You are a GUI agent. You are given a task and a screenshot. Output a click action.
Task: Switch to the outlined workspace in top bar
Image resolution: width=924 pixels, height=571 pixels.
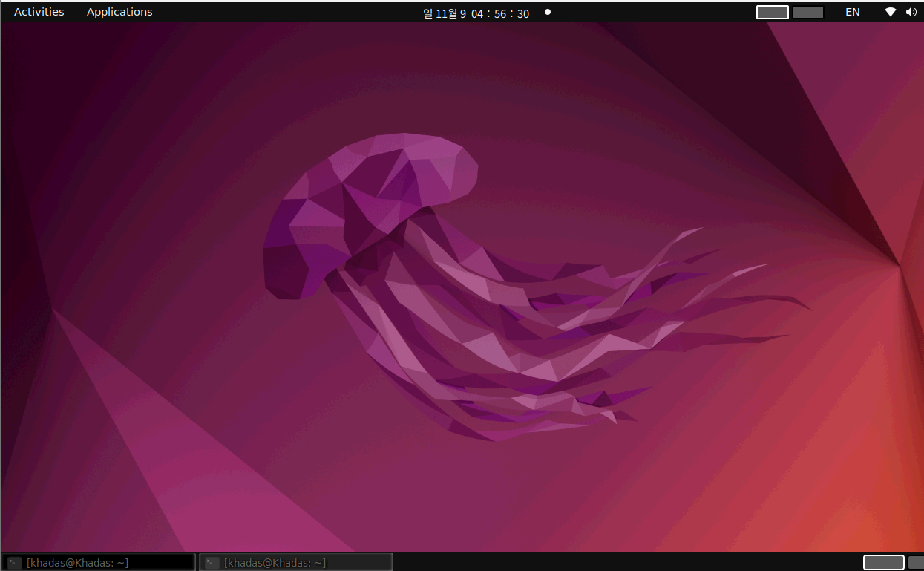773,12
